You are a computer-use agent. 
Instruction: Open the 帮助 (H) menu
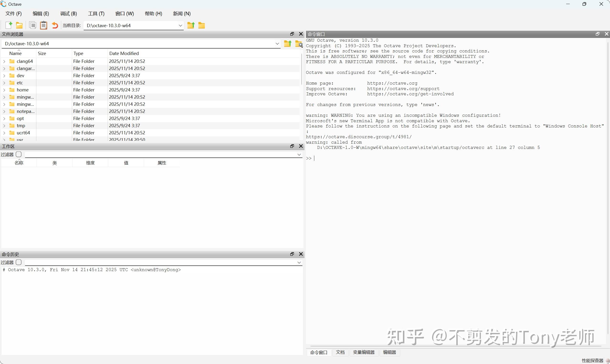point(153,14)
